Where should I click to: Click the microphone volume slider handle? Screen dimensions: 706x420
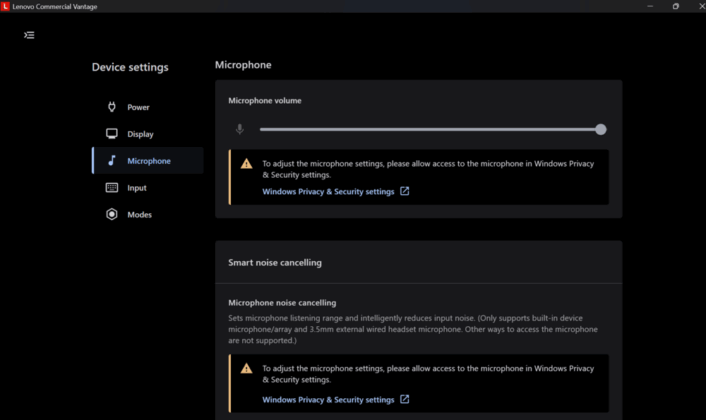point(601,129)
